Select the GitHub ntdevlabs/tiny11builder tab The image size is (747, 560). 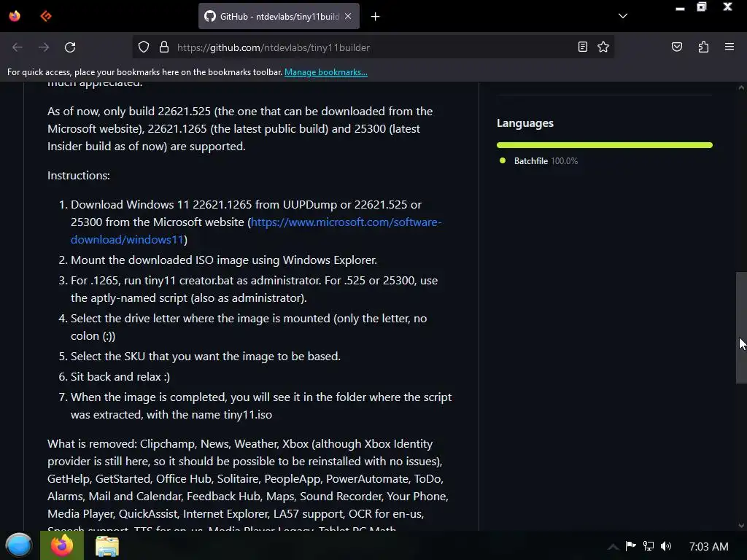click(279, 16)
